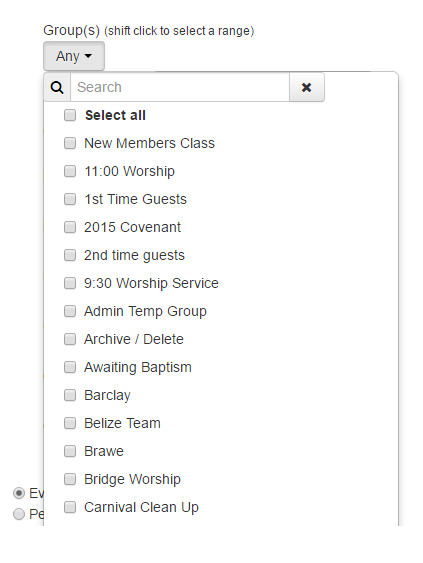423x563 pixels.
Task: Enable the 11:00 Worship checkbox
Action: [70, 171]
